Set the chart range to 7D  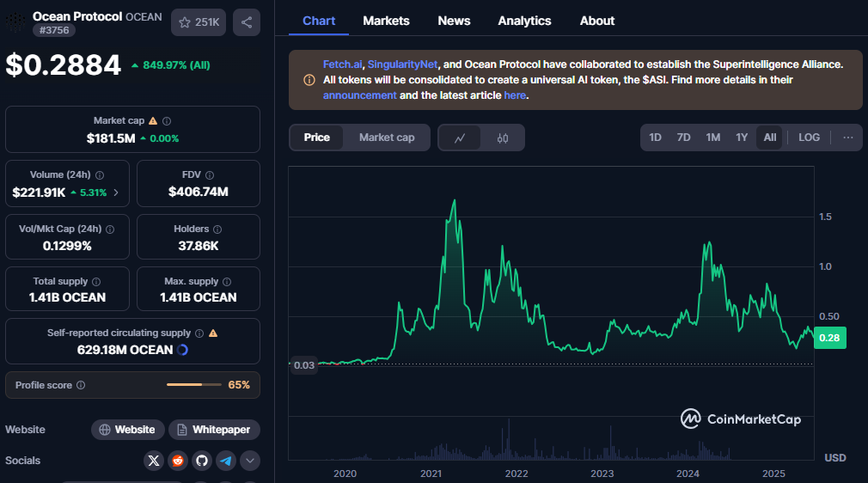tap(684, 138)
